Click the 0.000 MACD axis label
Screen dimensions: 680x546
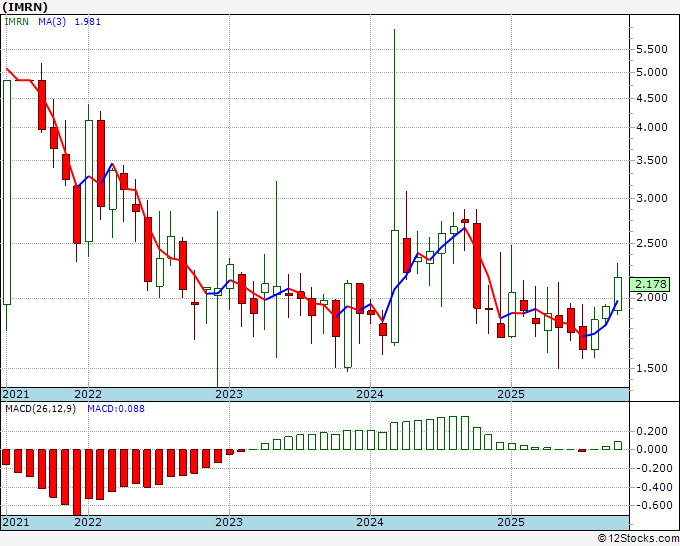[x=651, y=449]
